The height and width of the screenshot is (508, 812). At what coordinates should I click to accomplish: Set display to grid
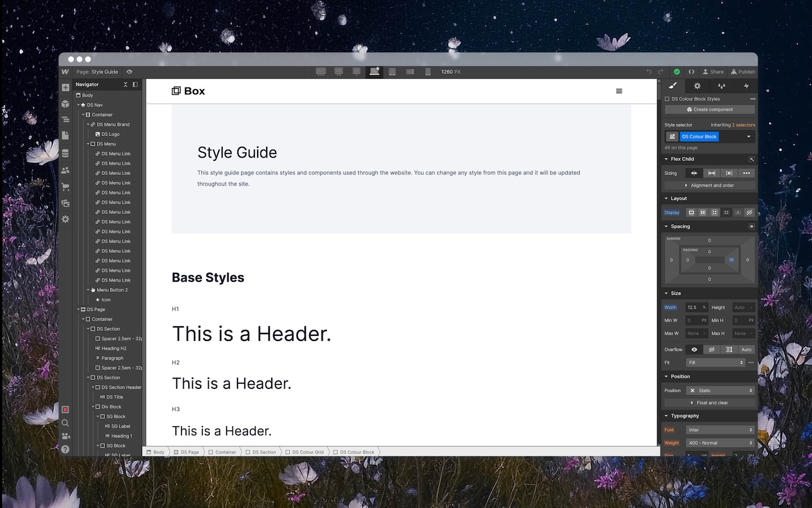tap(714, 213)
